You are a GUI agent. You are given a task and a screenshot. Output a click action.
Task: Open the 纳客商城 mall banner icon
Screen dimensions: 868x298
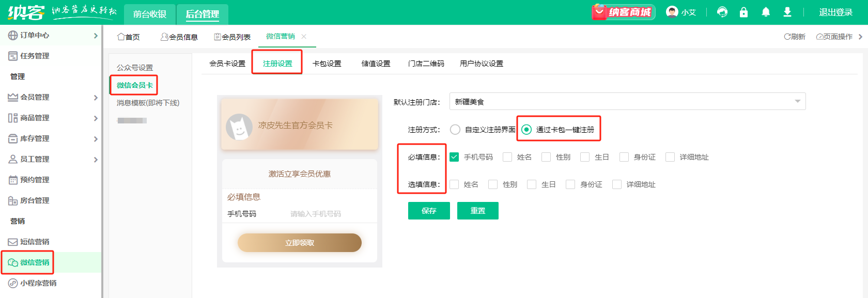tap(624, 12)
